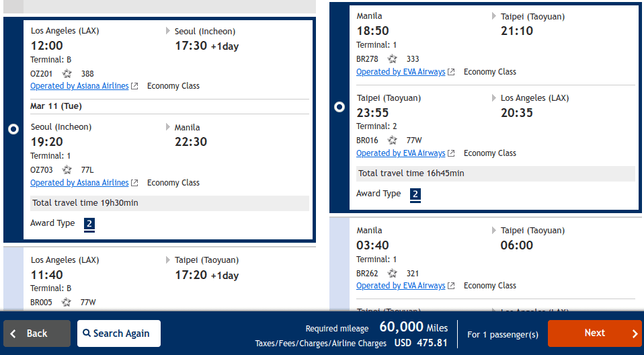Select the Los Angeles to Seoul flight radio

(x=13, y=130)
